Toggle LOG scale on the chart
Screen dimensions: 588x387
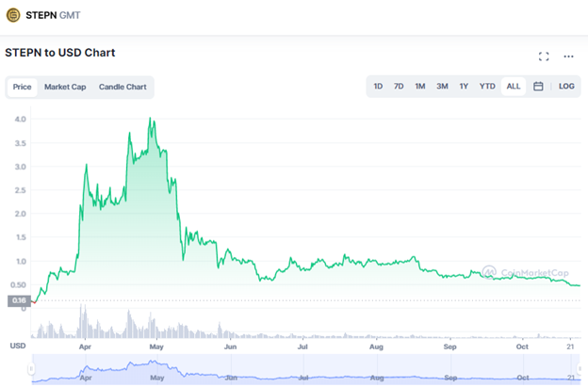pyautogui.click(x=566, y=87)
